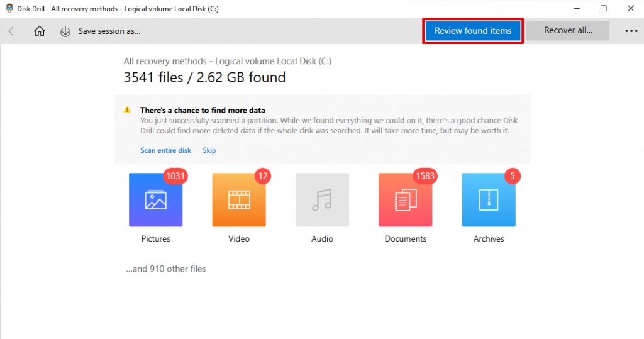
Task: Click the Documents label text
Action: (406, 239)
